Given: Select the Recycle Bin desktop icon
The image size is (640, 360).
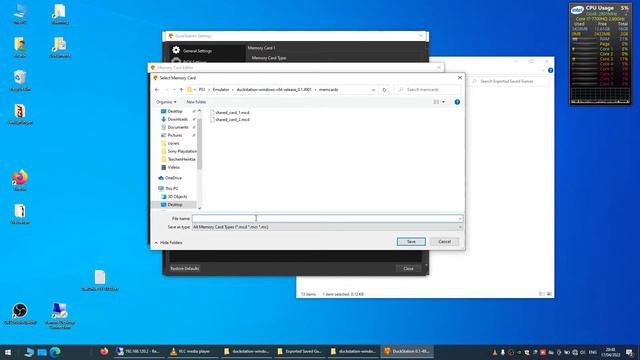Looking at the screenshot, I should click(20, 80).
